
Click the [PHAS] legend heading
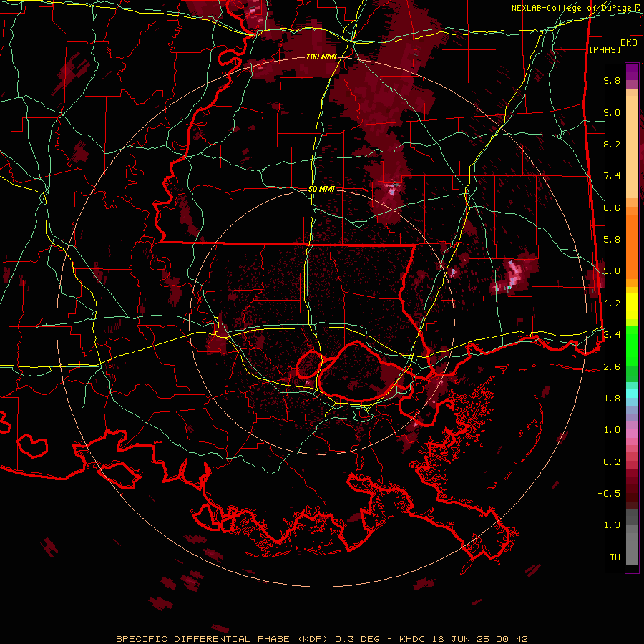point(605,49)
